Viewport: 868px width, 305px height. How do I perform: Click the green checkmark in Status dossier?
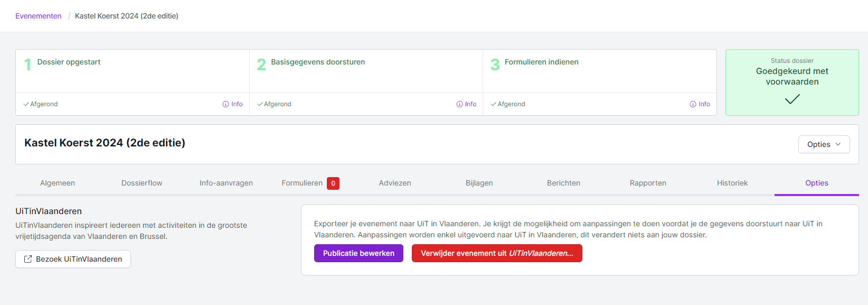click(792, 99)
